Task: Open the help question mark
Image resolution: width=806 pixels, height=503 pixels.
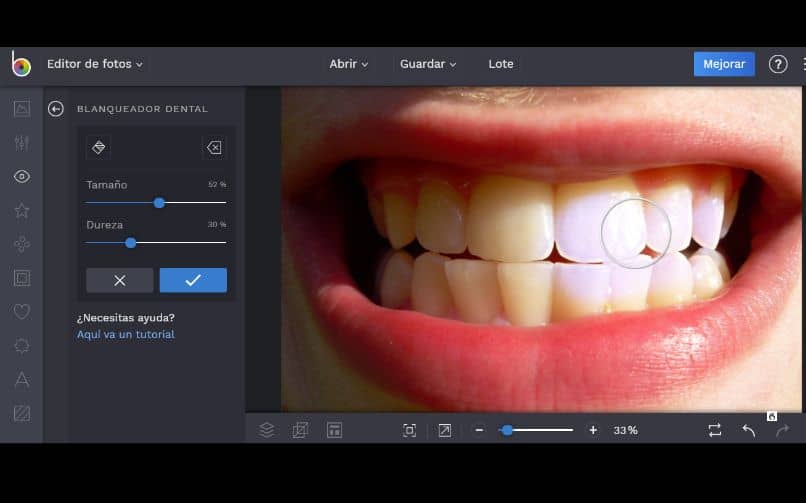Action: [x=778, y=64]
